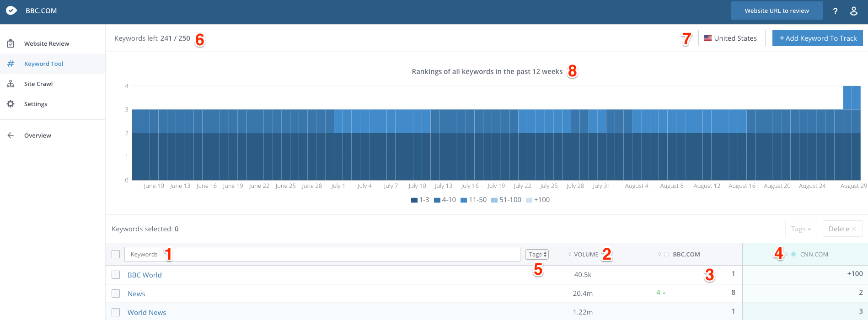Click the Delete keywords button
This screenshot has width=868, height=320.
pos(842,229)
